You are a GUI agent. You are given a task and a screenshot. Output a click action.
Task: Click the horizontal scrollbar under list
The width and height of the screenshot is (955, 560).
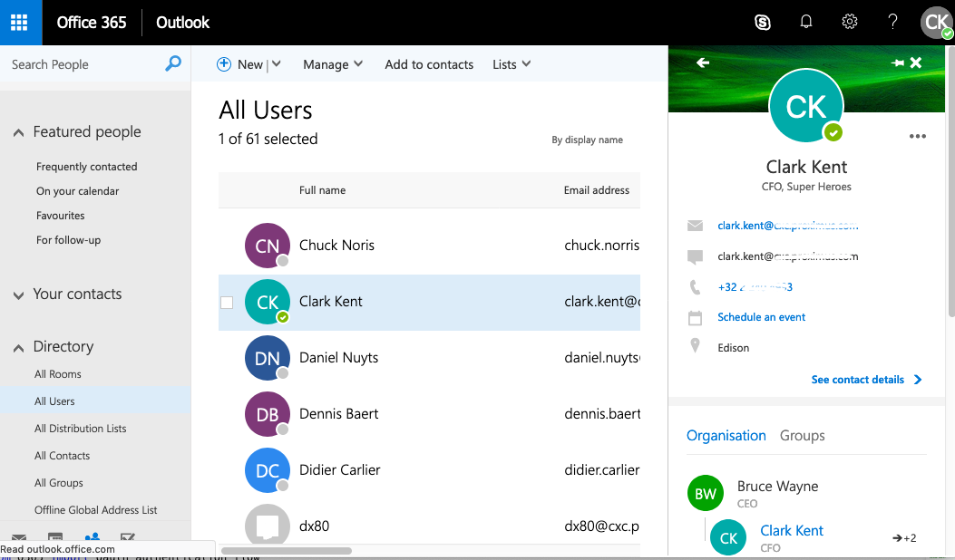(287, 551)
